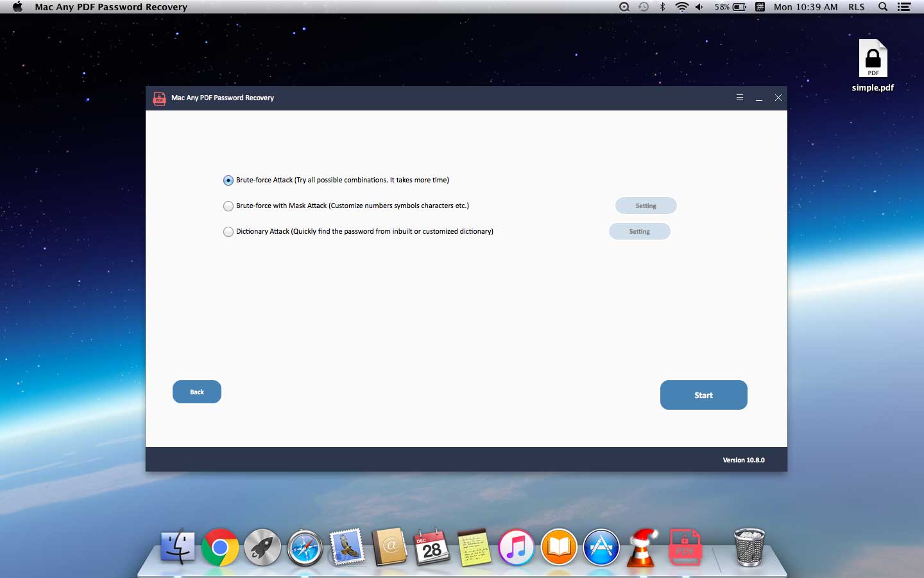The width and height of the screenshot is (924, 578).
Task: Select Brute-force with Mask Attack option
Action: click(228, 206)
